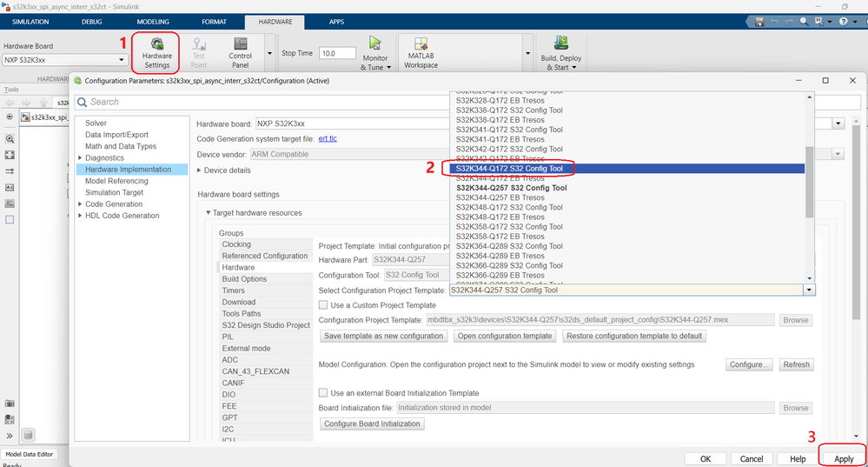Take a screenshot with the camera palette icon
This screenshot has height=467, width=868.
[10, 404]
